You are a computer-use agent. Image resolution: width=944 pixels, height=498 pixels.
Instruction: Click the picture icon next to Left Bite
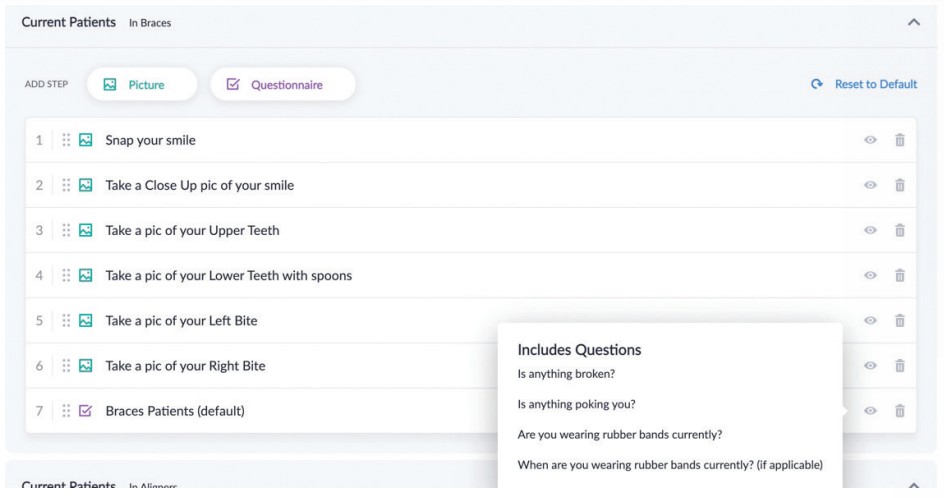pyautogui.click(x=85, y=320)
